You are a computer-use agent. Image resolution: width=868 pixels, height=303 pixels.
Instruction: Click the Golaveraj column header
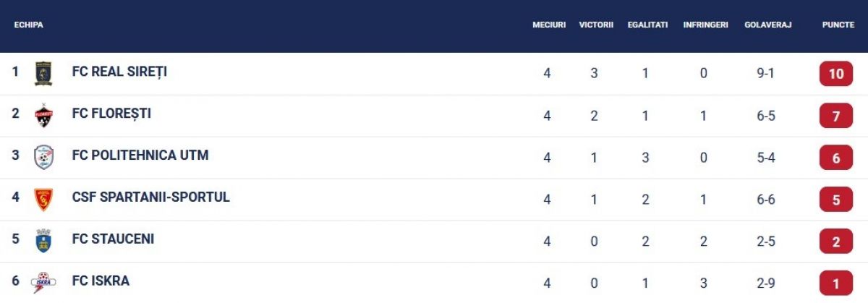click(x=767, y=25)
